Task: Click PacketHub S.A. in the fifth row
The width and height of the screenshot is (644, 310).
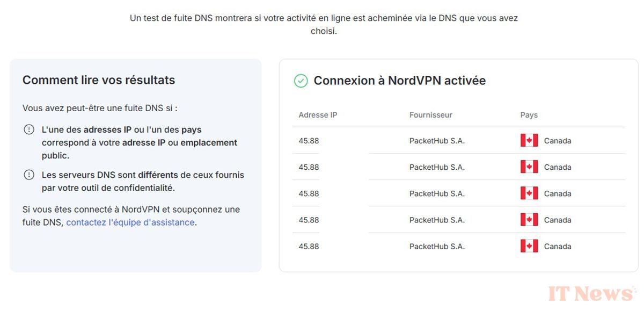Action: point(437,246)
